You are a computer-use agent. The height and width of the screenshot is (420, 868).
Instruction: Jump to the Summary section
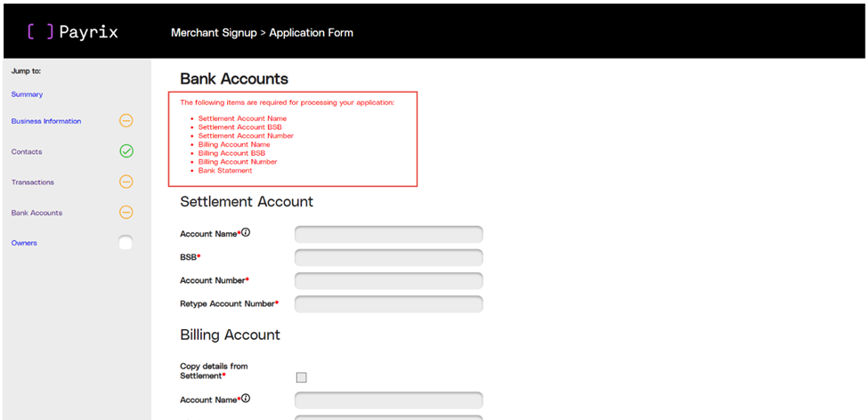(27, 94)
